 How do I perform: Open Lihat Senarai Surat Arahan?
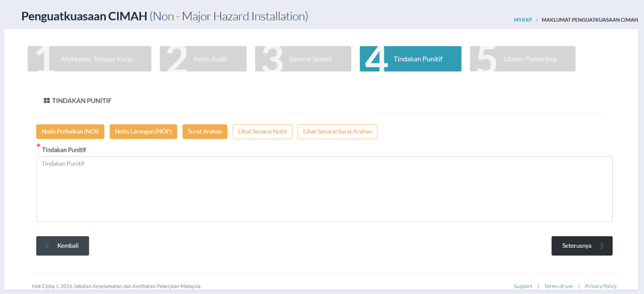[x=337, y=132]
